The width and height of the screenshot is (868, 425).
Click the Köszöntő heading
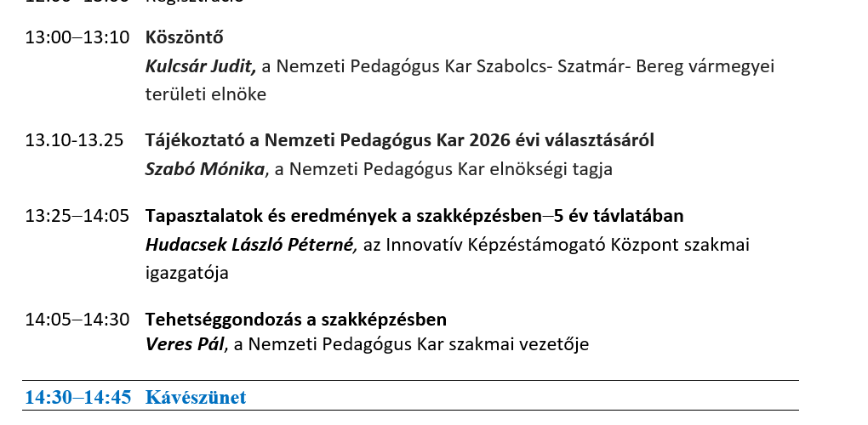pyautogui.click(x=184, y=37)
